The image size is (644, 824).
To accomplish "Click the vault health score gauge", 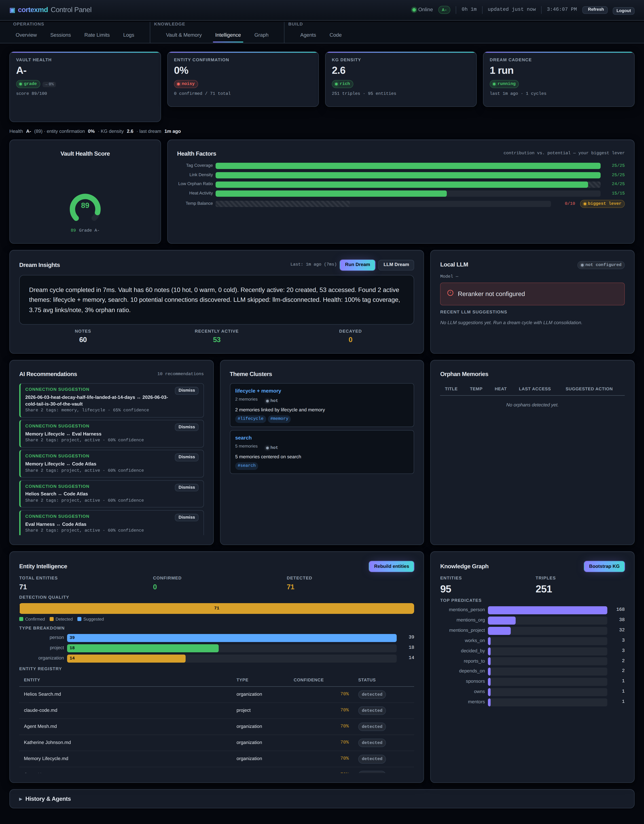I will (85, 207).
